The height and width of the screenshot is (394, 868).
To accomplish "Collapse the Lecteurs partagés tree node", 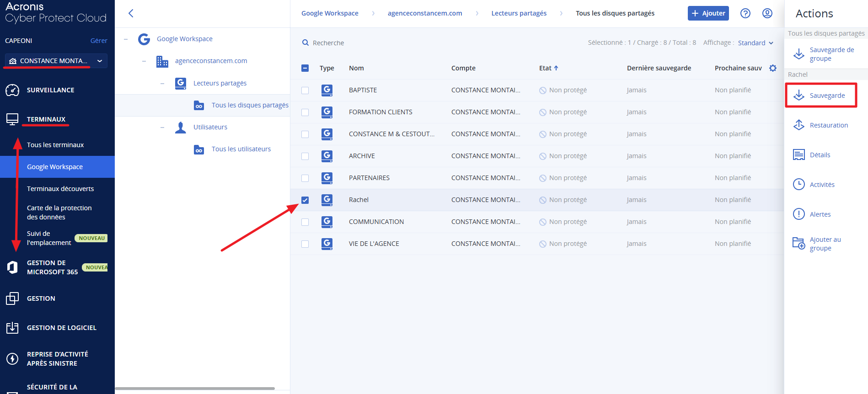I will click(162, 84).
